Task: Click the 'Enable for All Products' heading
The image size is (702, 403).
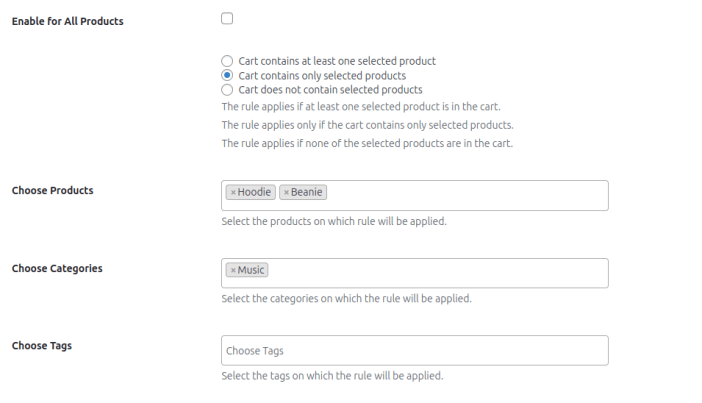Action: coord(68,21)
